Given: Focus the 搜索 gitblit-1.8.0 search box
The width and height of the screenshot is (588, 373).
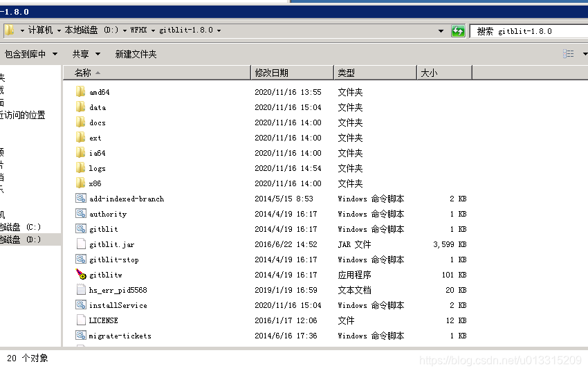Looking at the screenshot, I should click(529, 31).
